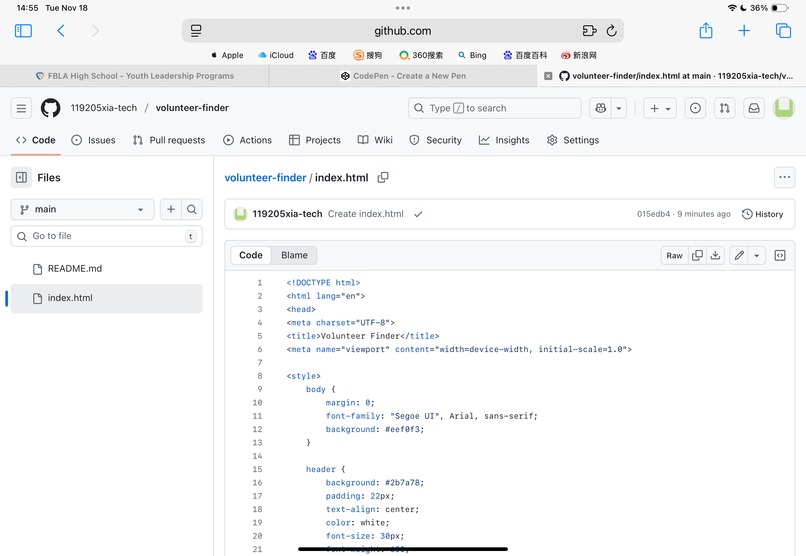Select the Issues tab
This screenshot has width=806, height=556.
pos(93,140)
